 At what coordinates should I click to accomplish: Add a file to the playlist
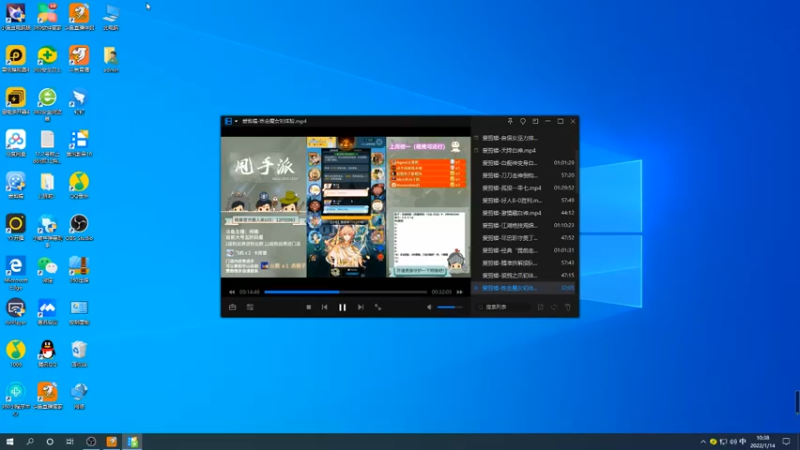[541, 307]
